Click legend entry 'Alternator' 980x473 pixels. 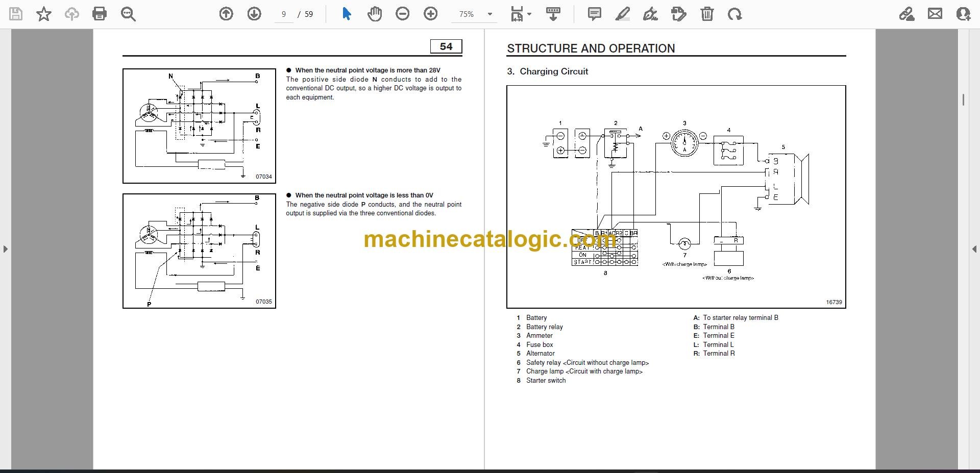[540, 354]
